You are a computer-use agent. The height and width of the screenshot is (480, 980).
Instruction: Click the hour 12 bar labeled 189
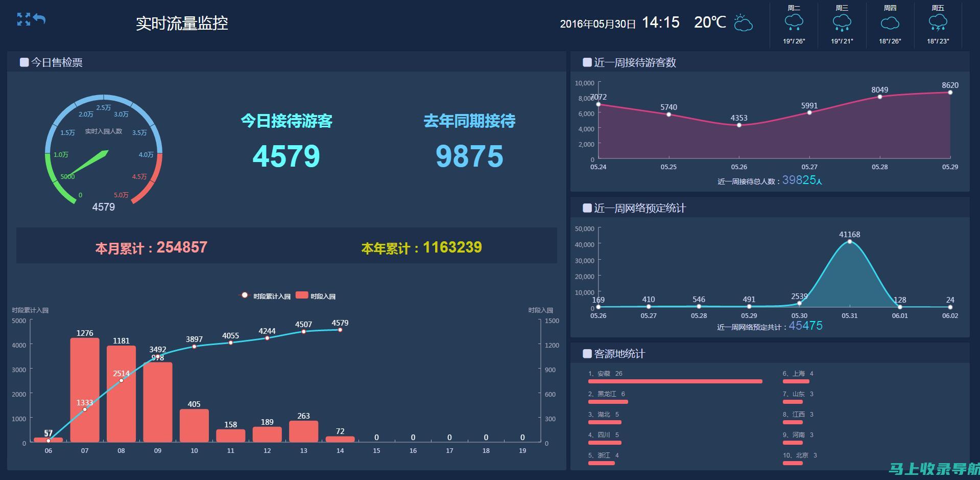pos(267,435)
